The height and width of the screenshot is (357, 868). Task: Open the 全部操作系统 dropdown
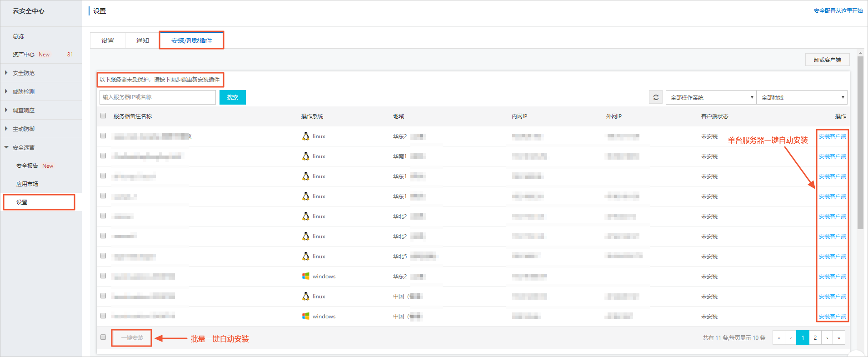(711, 97)
